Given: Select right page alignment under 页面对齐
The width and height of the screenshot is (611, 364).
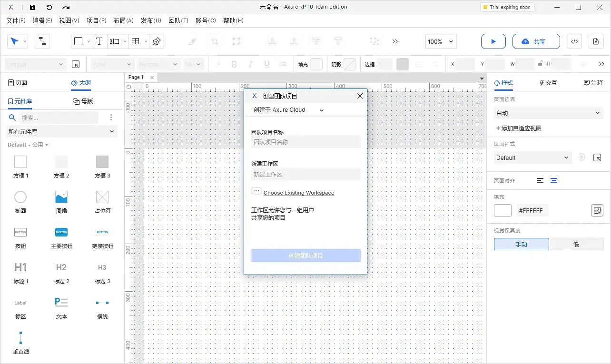Looking at the screenshot, I should 554,180.
